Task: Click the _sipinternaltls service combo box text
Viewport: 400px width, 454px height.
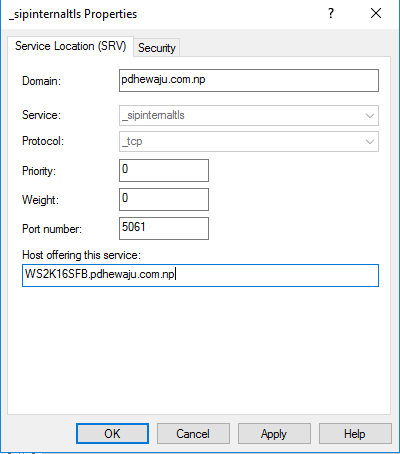Action: (x=153, y=115)
